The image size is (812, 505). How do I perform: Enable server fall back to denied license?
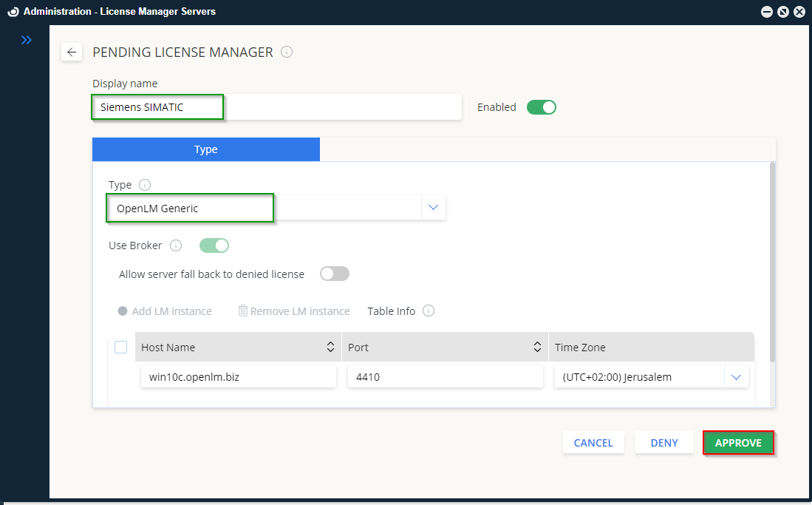click(334, 274)
